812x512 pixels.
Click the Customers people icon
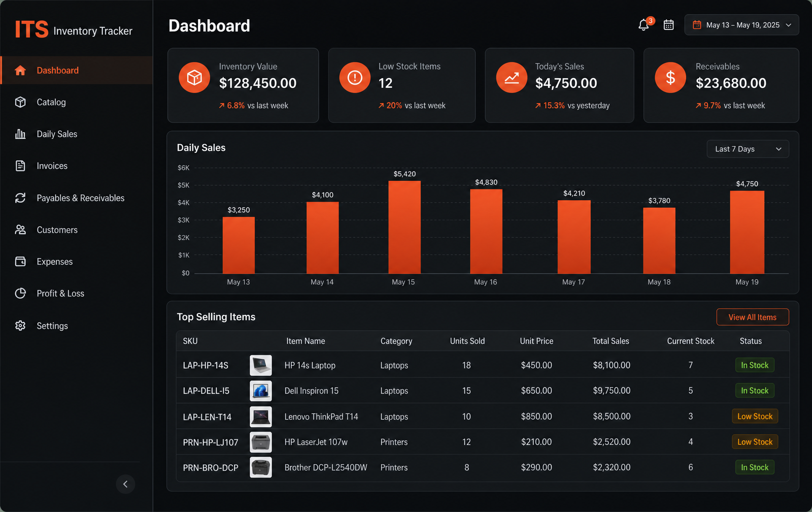[x=20, y=230]
